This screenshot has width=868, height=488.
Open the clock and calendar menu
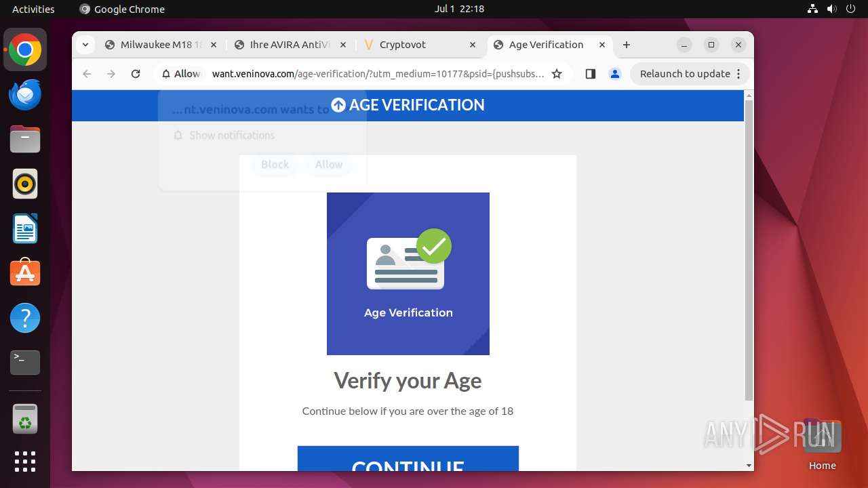point(459,9)
